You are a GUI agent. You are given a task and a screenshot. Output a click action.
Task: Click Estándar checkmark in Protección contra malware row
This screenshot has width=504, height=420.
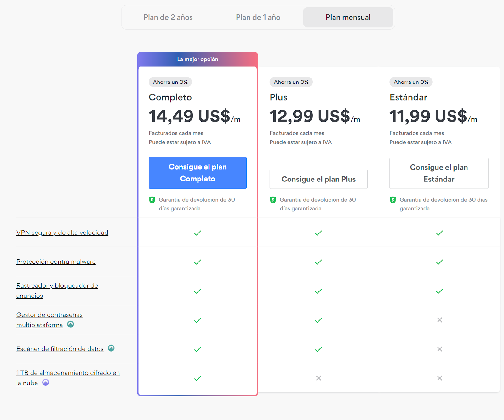coord(439,262)
